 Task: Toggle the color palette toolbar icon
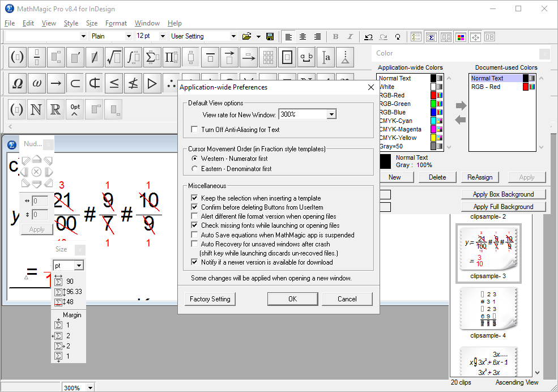[461, 37]
